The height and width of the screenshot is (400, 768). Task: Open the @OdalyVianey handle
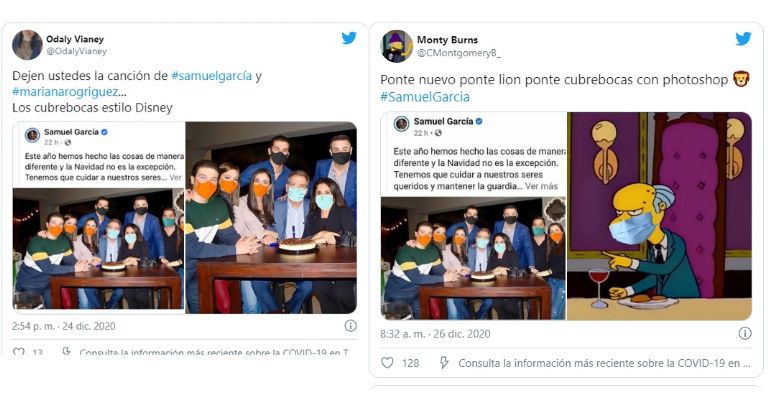[x=76, y=51]
